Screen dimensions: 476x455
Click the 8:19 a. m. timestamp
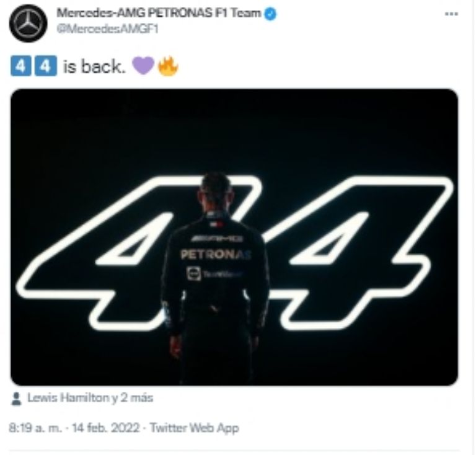36,428
